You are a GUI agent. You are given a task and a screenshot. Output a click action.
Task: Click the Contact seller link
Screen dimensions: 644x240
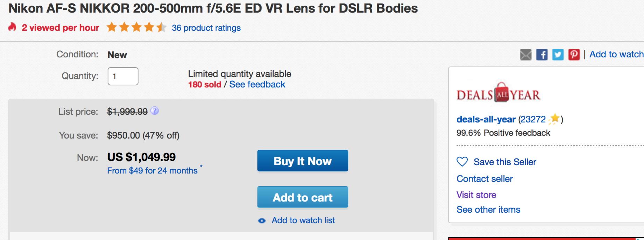coord(484,179)
